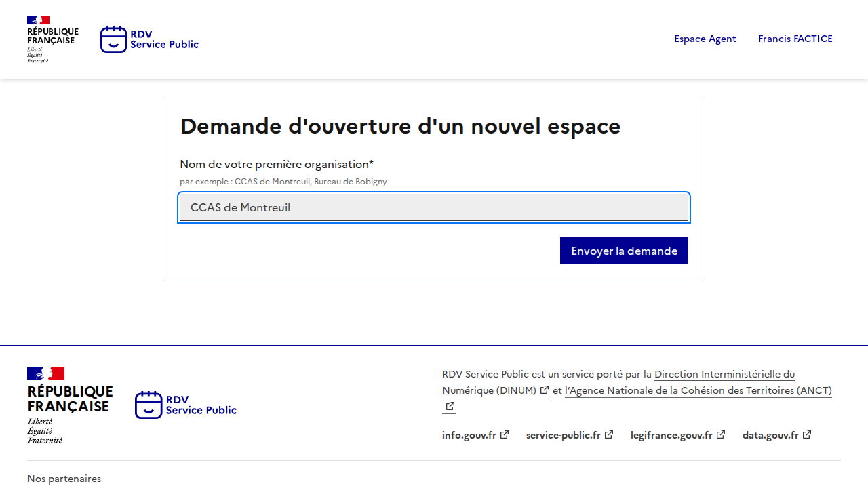Viewport: 868px width, 488px height.
Task: Click the header République Française logo
Action: (52, 39)
